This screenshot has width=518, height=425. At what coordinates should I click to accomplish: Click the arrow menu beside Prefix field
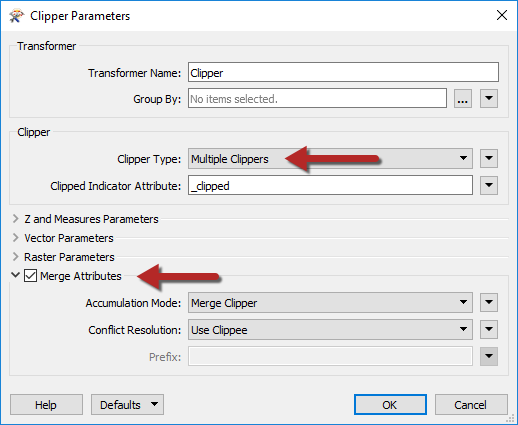coord(489,357)
